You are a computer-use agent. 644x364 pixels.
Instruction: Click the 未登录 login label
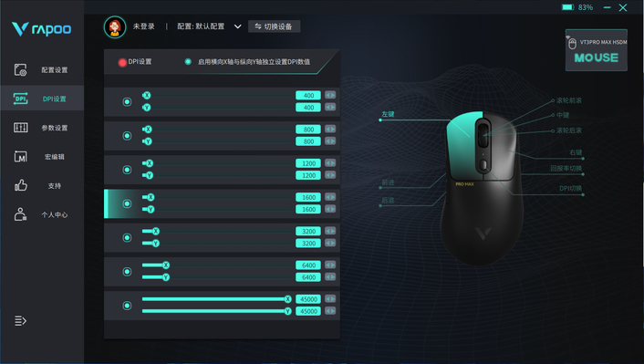pyautogui.click(x=144, y=26)
